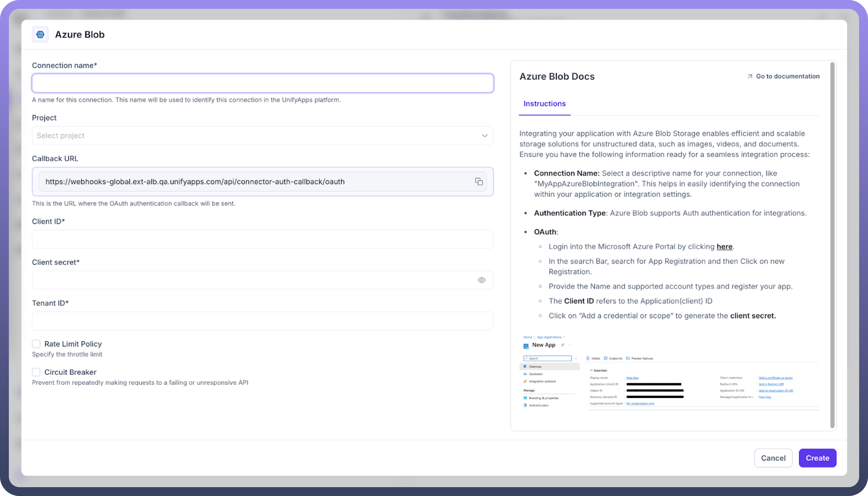
Task: Click the external-link arrow icon by documentation
Action: pyautogui.click(x=750, y=76)
